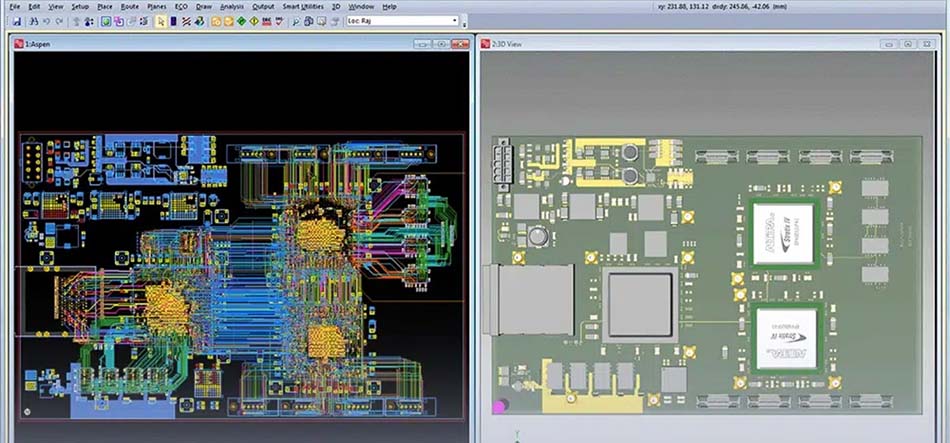
Task: Click the upper Altera Stratix chip in 3D view
Action: click(783, 233)
